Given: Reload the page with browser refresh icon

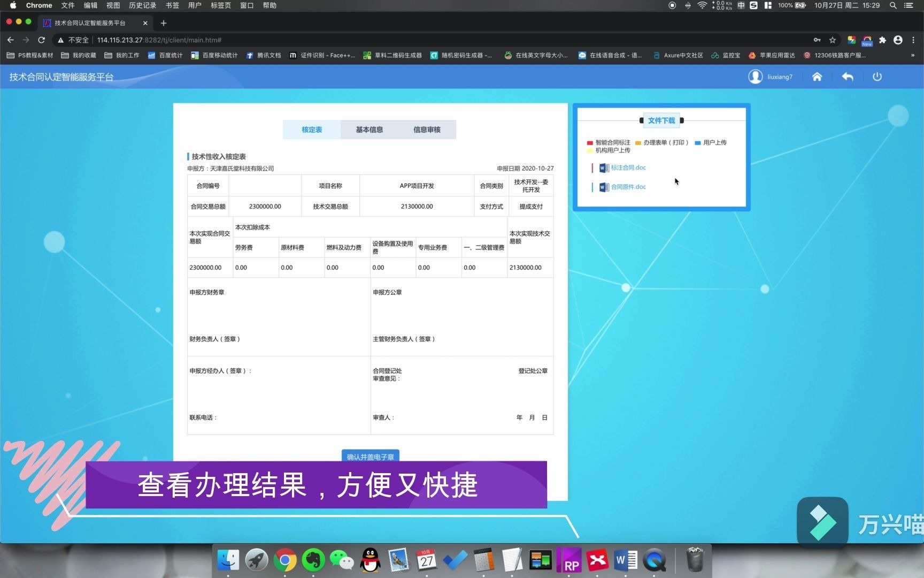Looking at the screenshot, I should [x=41, y=40].
